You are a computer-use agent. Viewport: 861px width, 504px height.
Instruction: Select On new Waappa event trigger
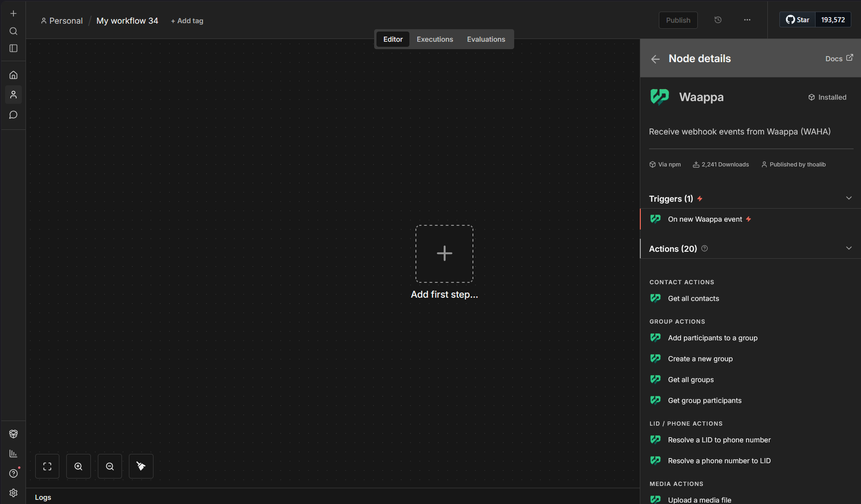coord(750,219)
